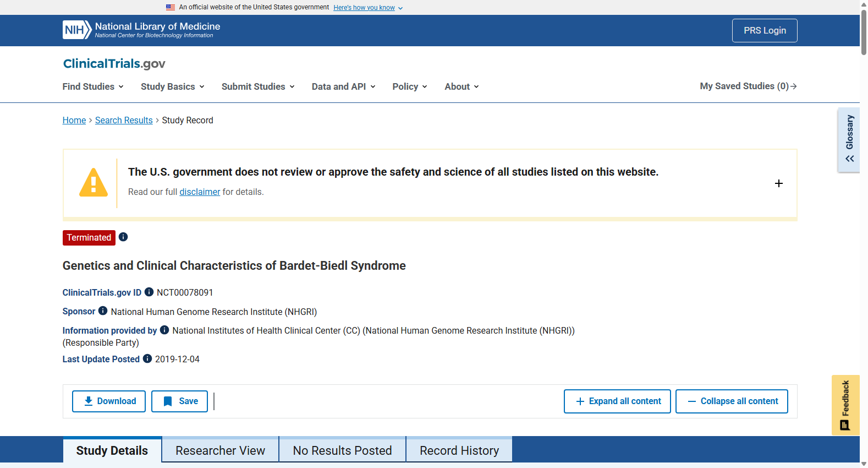This screenshot has height=468, width=868.
Task: Download the study record
Action: pos(109,401)
